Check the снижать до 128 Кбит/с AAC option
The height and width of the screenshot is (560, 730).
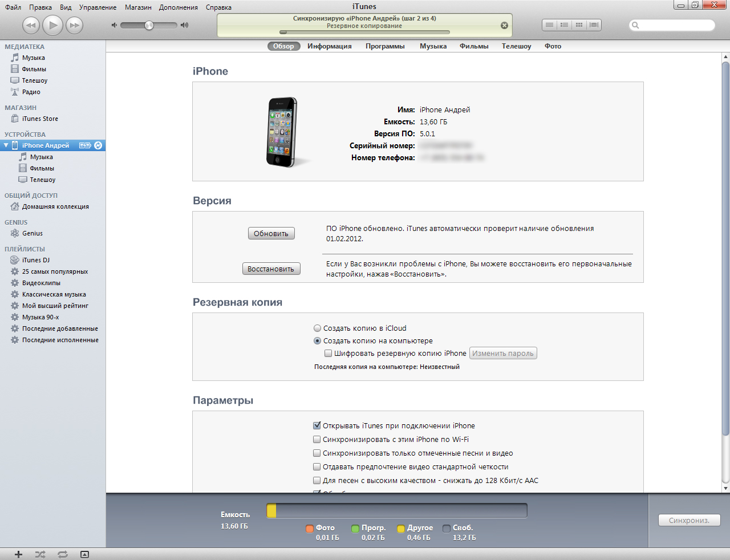(x=317, y=481)
